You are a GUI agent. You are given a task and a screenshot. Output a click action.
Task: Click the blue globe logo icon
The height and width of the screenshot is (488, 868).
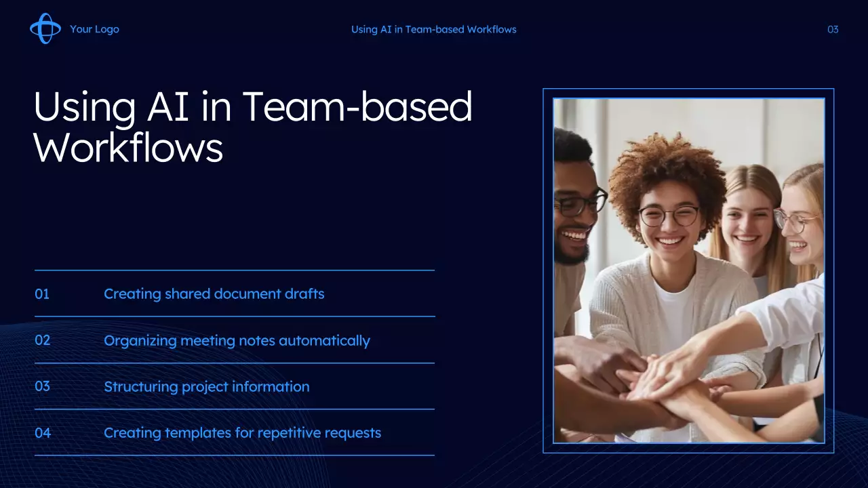[x=45, y=29]
